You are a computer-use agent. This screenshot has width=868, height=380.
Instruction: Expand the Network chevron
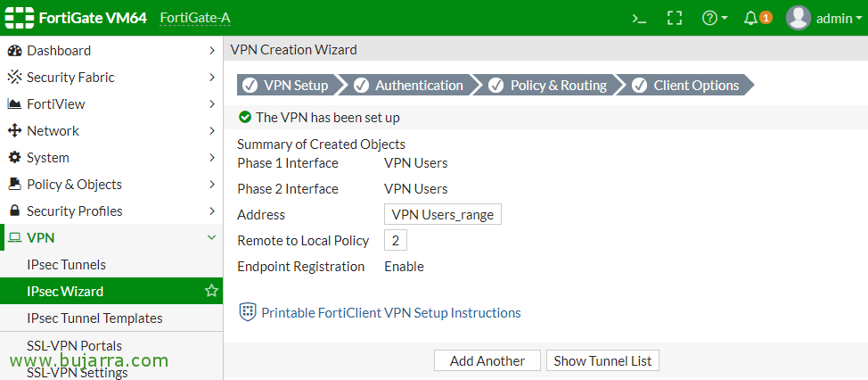(212, 131)
